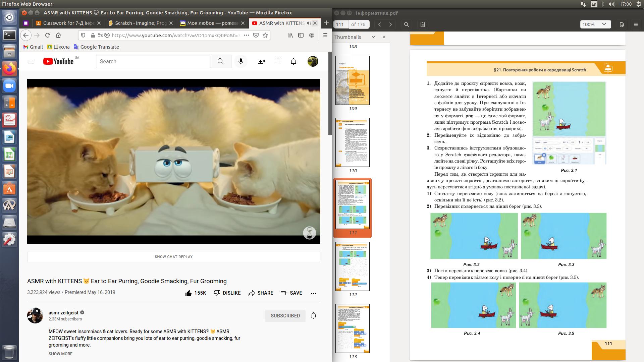The height and width of the screenshot is (362, 644).
Task: Switch to Classwork for 7-Д tab
Action: tap(68, 23)
